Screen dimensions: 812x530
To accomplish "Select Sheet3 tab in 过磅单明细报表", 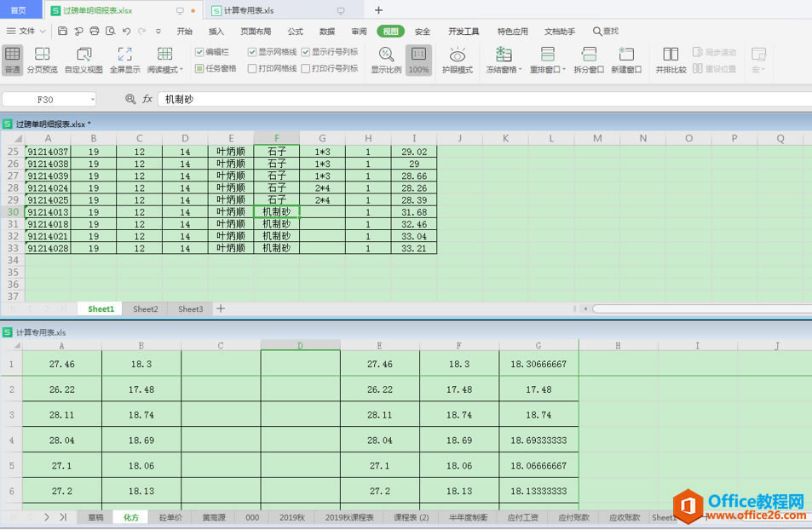I will tap(191, 308).
